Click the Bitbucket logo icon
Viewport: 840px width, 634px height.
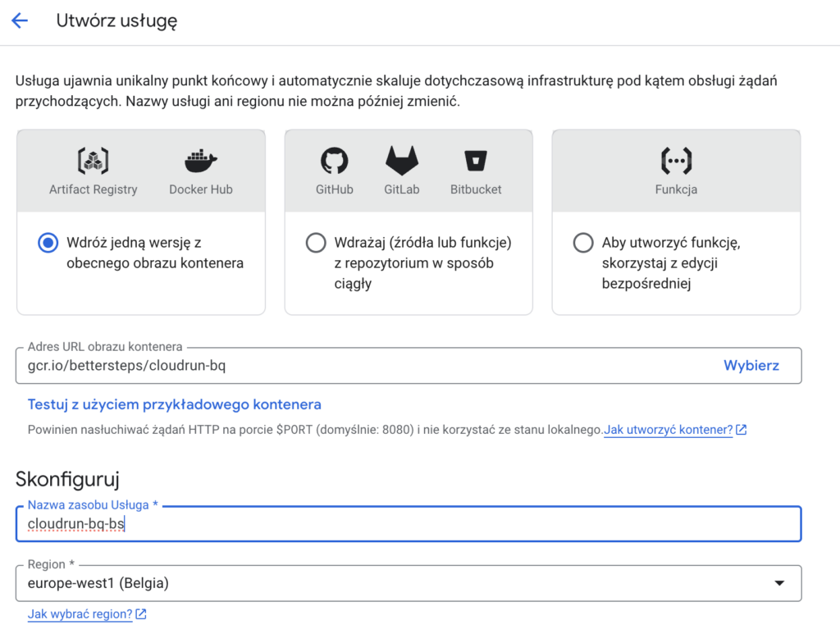click(x=476, y=161)
